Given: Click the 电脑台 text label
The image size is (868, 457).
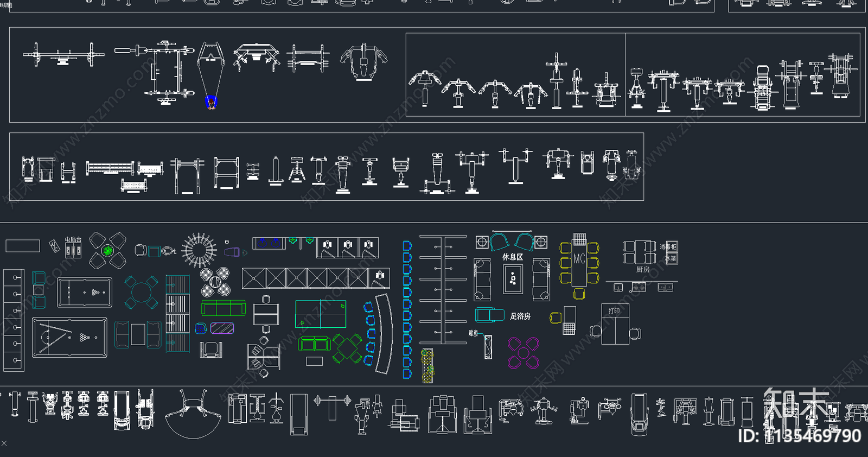Looking at the screenshot, I should tap(73, 239).
